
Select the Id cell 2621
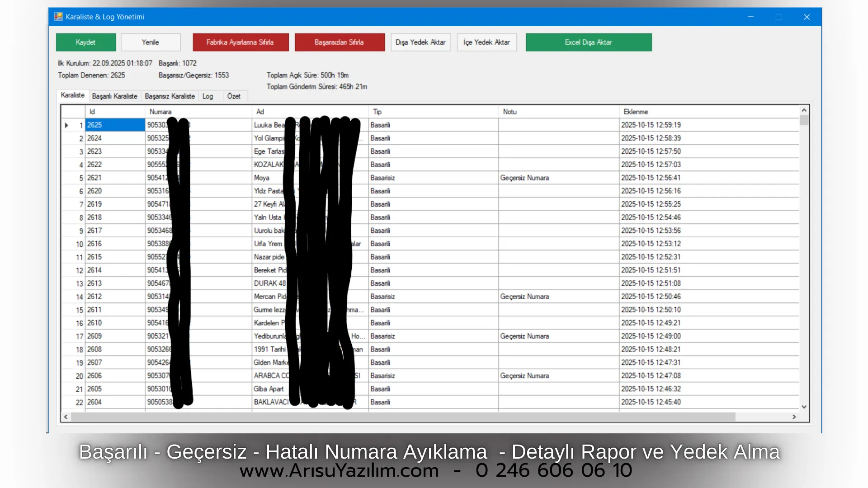click(114, 178)
